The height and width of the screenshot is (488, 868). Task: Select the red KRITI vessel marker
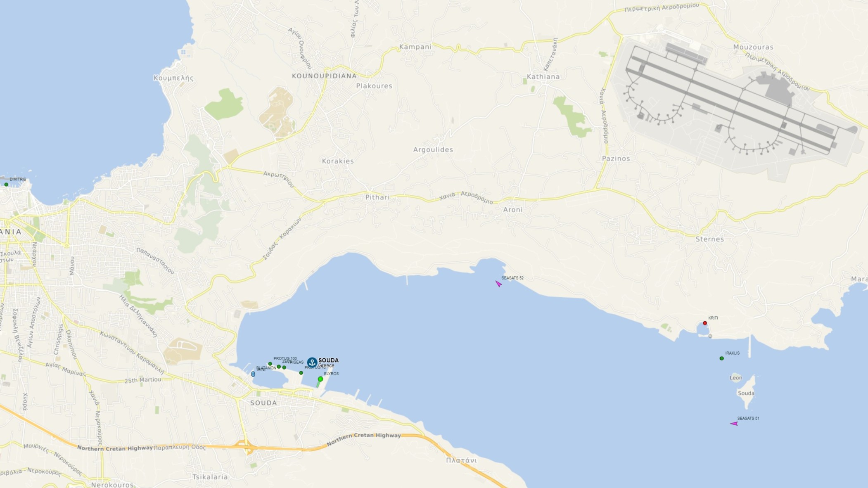coord(705,323)
